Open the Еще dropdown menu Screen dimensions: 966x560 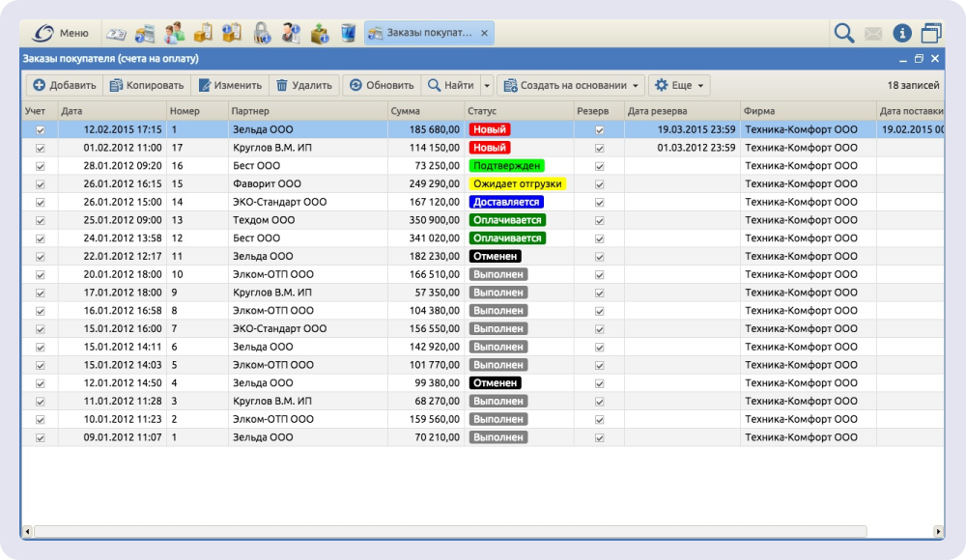[x=680, y=85]
